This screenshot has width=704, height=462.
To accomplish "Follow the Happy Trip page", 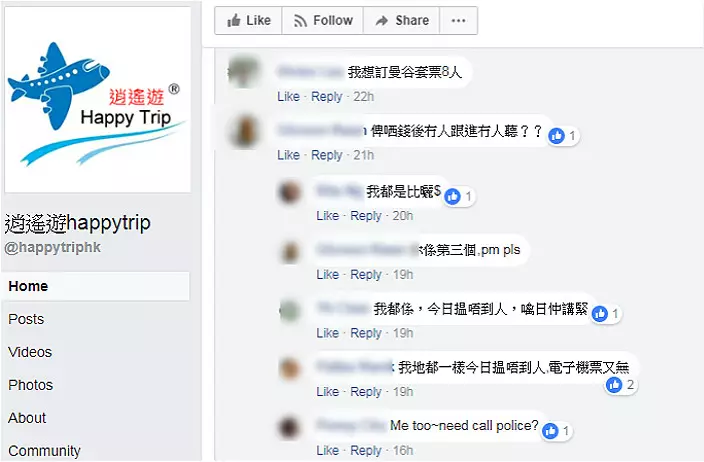I will pos(322,21).
